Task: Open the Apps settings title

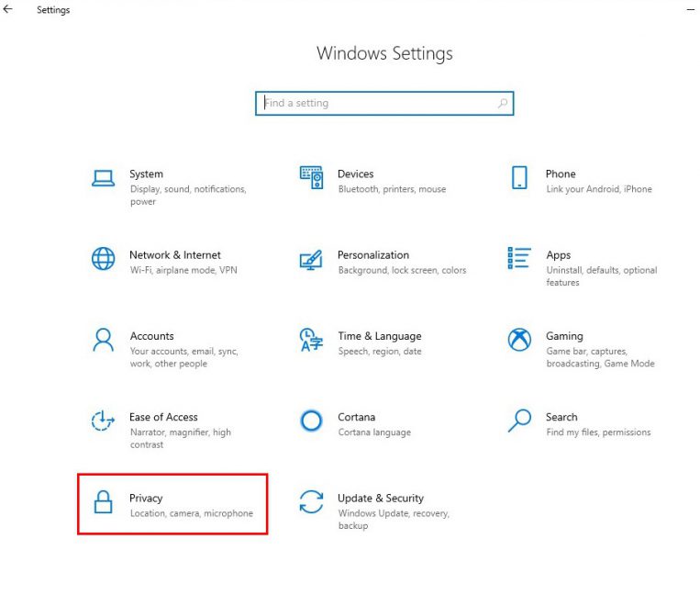Action: click(558, 255)
